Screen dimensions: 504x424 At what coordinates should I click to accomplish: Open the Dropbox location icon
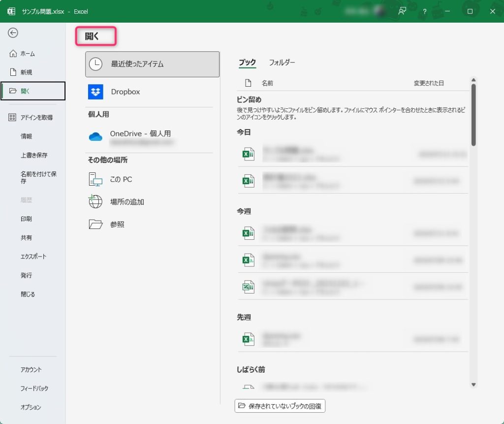tap(95, 92)
